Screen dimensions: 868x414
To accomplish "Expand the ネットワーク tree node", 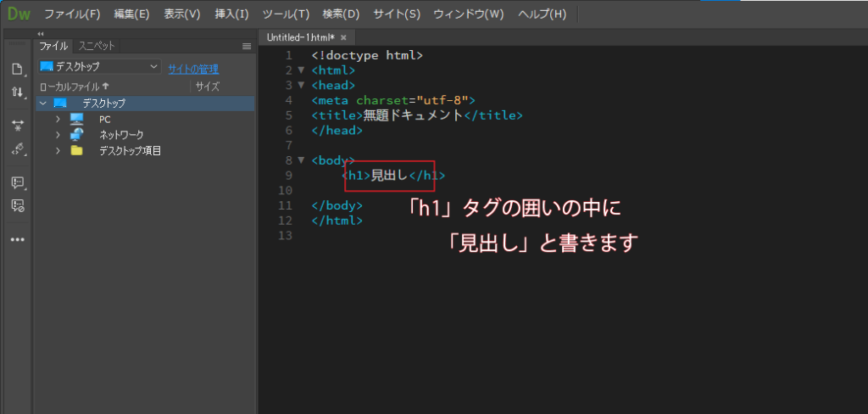I will click(x=58, y=135).
